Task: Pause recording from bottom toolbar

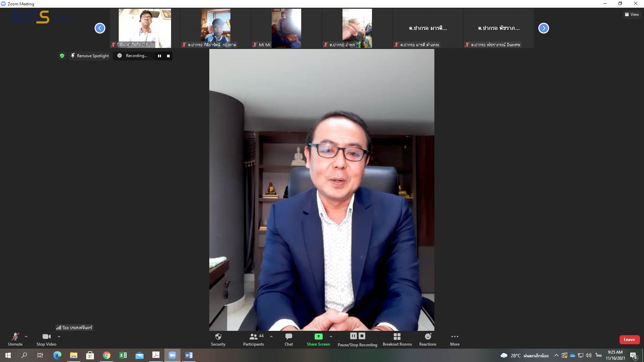Action: coord(354,336)
